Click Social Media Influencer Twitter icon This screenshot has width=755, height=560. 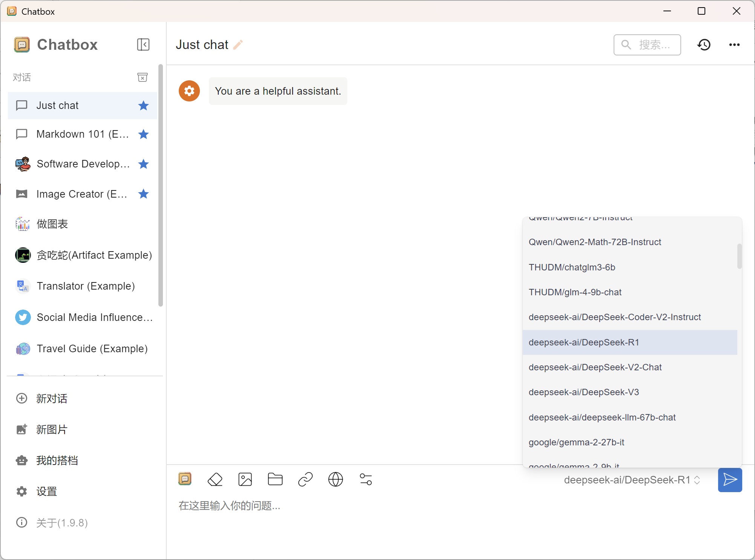point(23,318)
